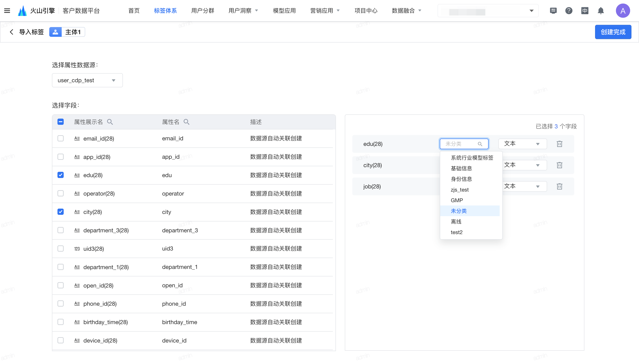Open the notifications bell
639x364 pixels.
pos(601,10)
